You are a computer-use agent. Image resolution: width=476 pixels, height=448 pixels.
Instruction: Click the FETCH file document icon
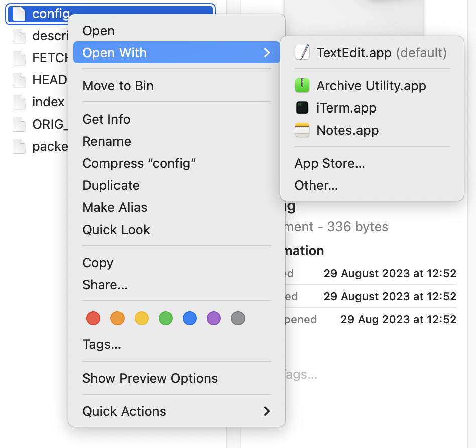(19, 58)
